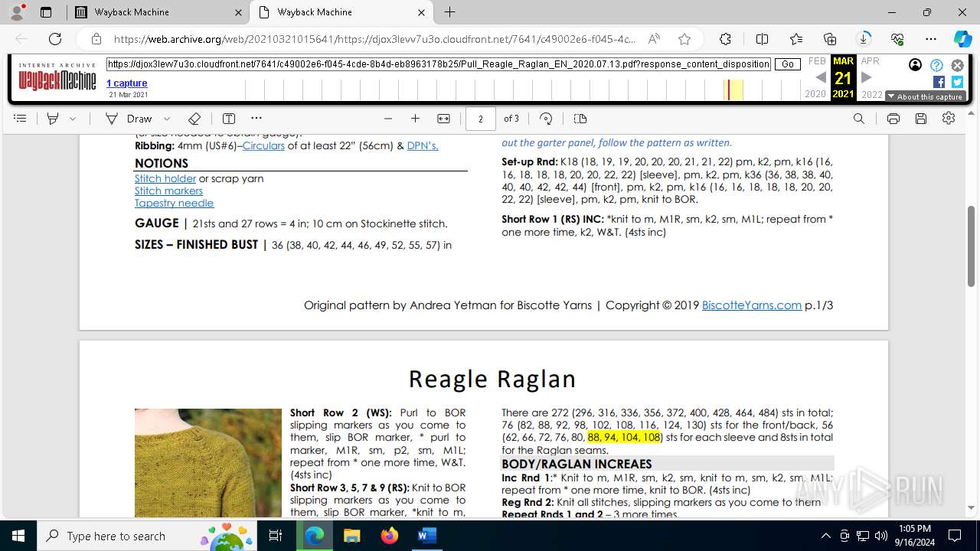Expand About this capture panel
Screen dimensions: 980x551
tap(925, 96)
